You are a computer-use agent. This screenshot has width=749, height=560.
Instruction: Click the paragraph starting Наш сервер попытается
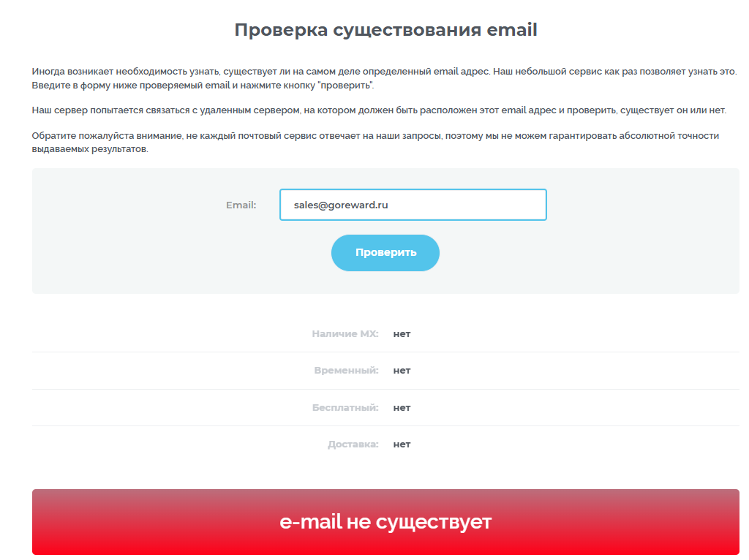pyautogui.click(x=379, y=110)
